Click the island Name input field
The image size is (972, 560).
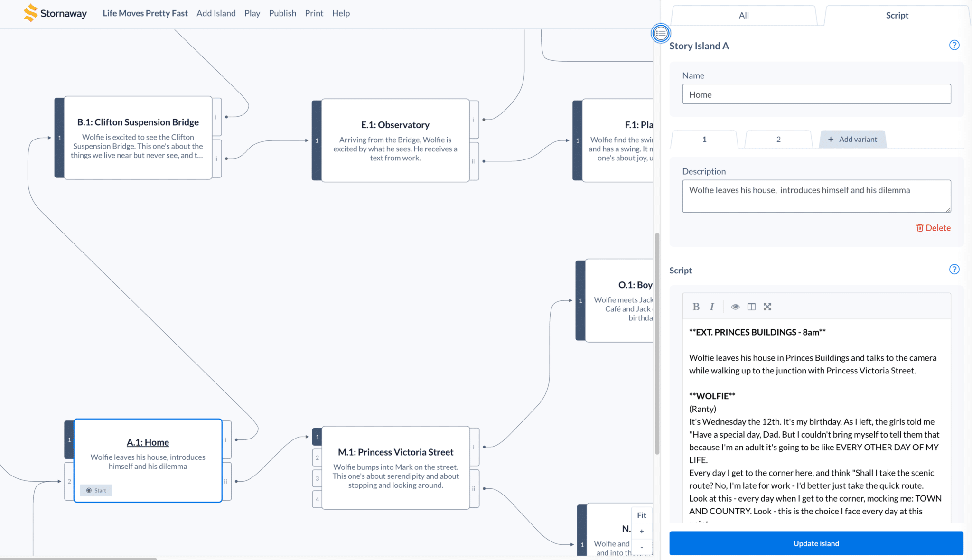pyautogui.click(x=816, y=94)
